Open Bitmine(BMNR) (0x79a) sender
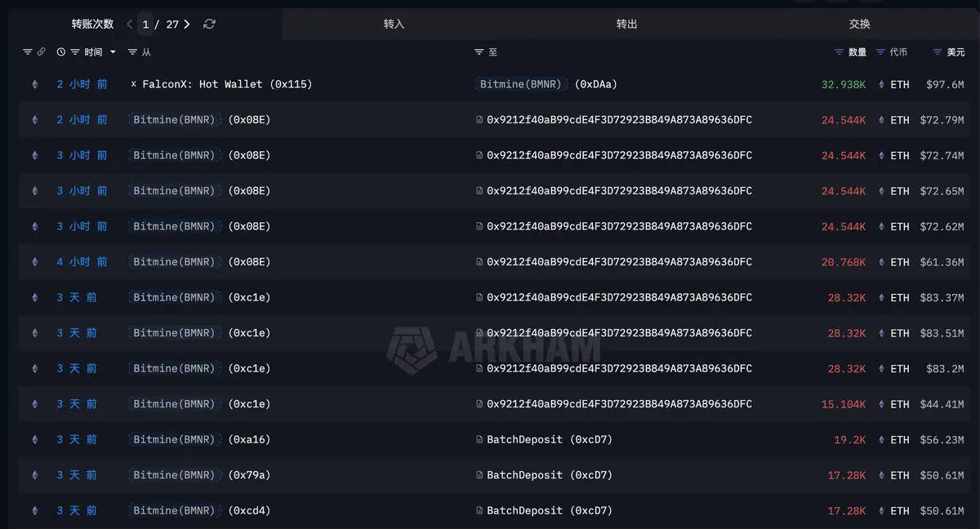Image resolution: width=980 pixels, height=529 pixels. (x=199, y=475)
